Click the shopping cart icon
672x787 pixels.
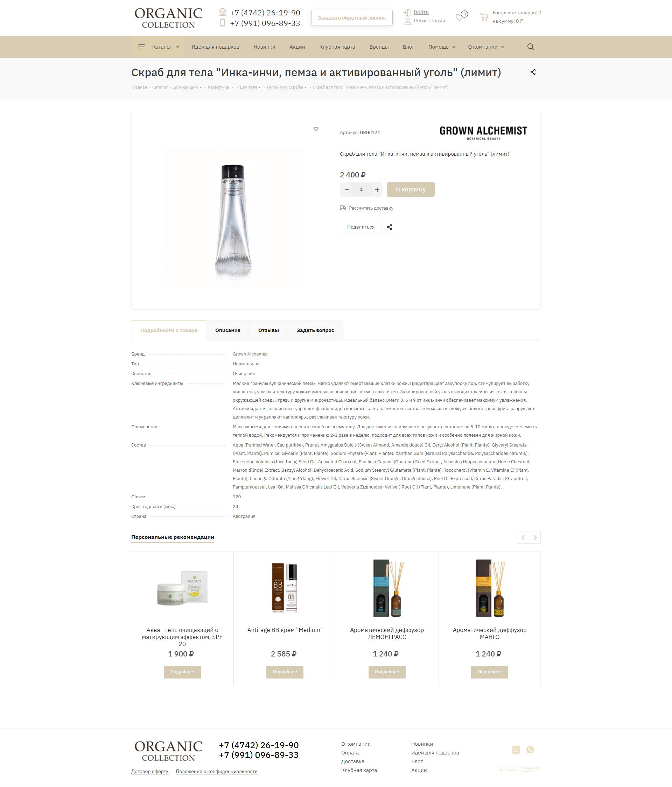coord(484,17)
